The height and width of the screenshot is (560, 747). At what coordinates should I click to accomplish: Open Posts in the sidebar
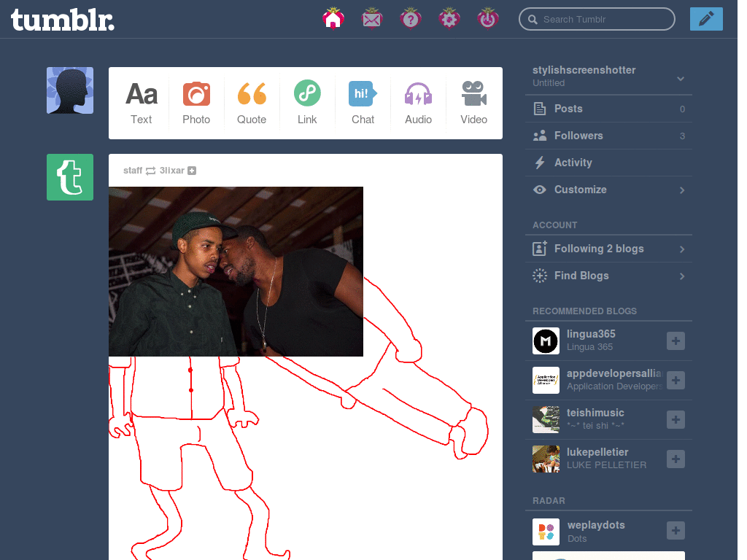tap(568, 109)
